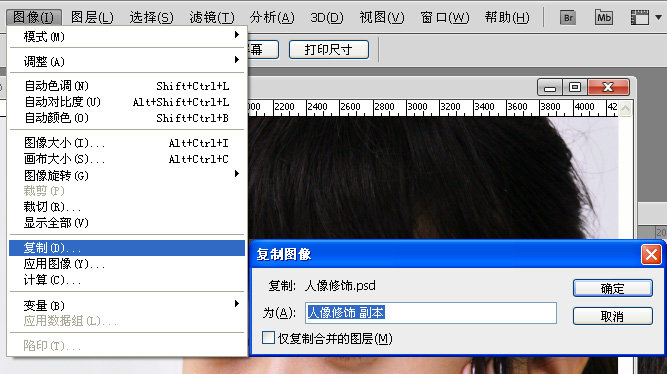This screenshot has width=667, height=374.
Task: Select highlighted 复制(D)... menu entry
Action: pyautogui.click(x=127, y=248)
